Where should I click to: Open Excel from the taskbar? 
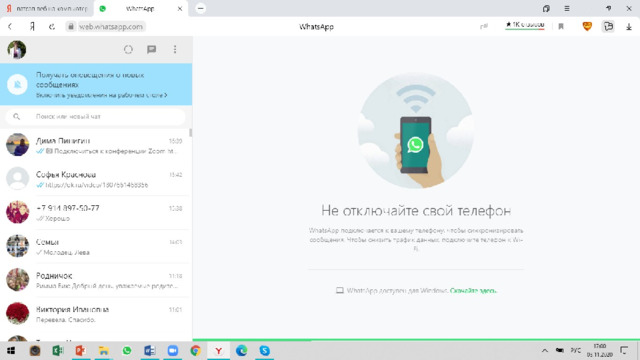tap(58, 351)
